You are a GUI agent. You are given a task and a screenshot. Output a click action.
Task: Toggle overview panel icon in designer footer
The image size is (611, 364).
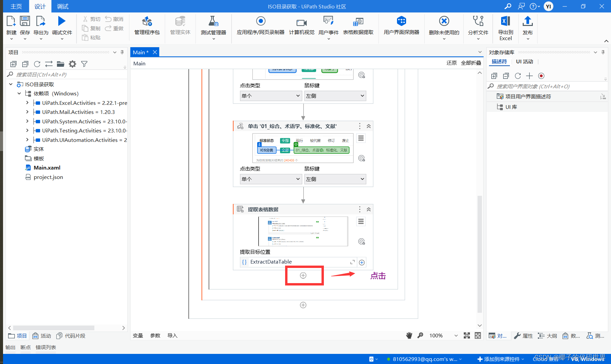[x=478, y=336]
